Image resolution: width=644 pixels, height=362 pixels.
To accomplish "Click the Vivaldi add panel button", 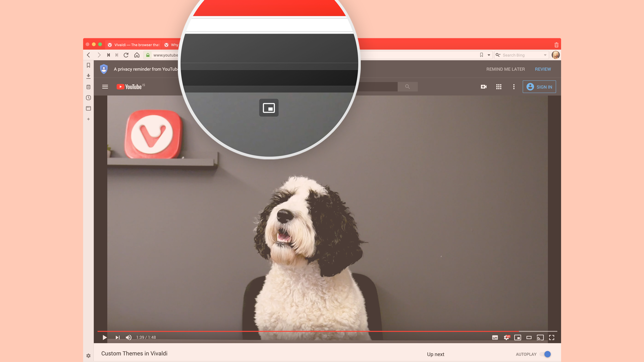I will click(x=89, y=119).
